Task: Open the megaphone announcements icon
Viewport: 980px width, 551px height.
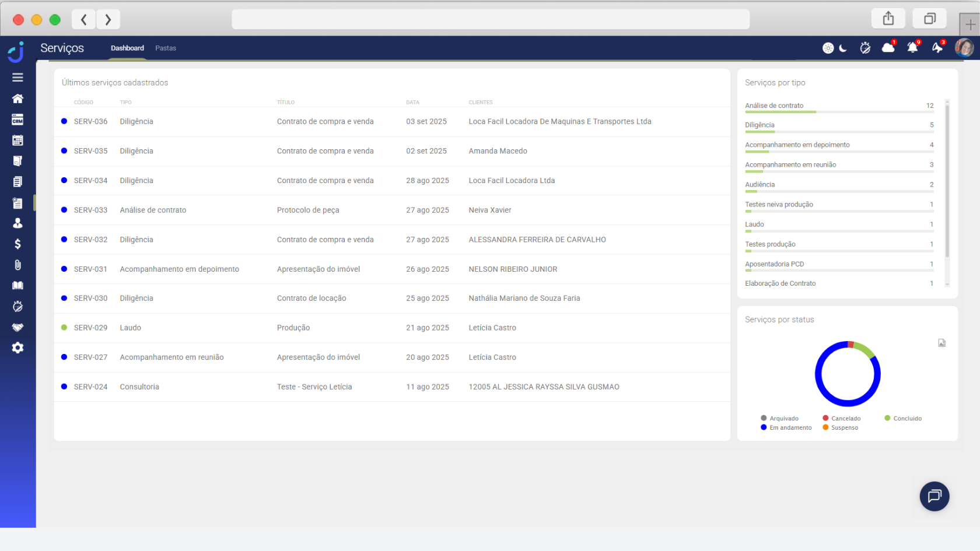Action: tap(937, 48)
